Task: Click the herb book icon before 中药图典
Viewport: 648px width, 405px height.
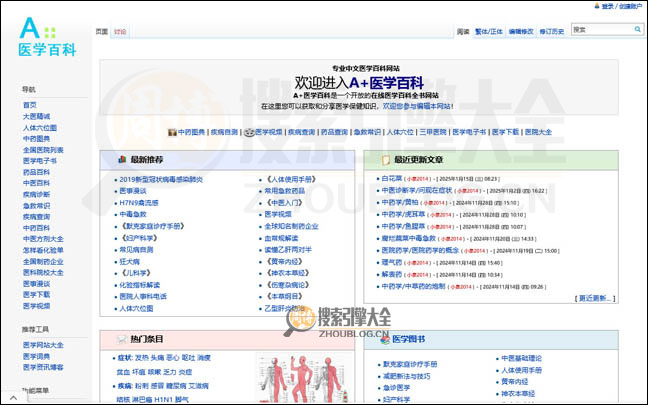Action: click(172, 132)
